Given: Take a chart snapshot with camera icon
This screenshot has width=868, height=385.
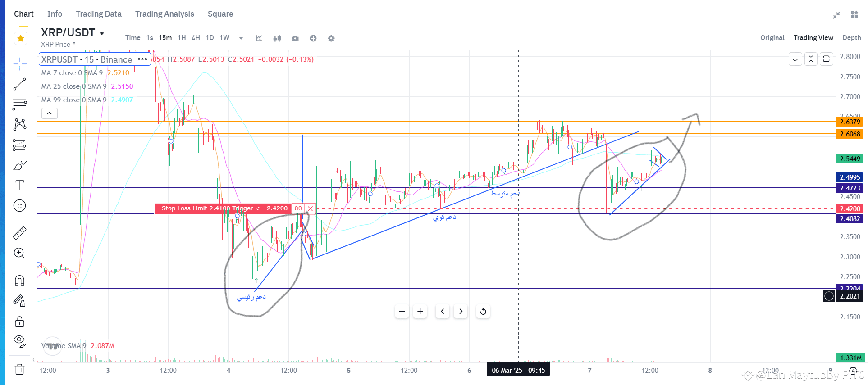Looking at the screenshot, I should pyautogui.click(x=295, y=38).
